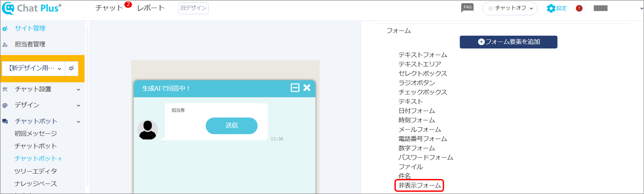Open ツリーエディタ submenu item
Viewport: 644px width, 194px height.
pyautogui.click(x=36, y=171)
